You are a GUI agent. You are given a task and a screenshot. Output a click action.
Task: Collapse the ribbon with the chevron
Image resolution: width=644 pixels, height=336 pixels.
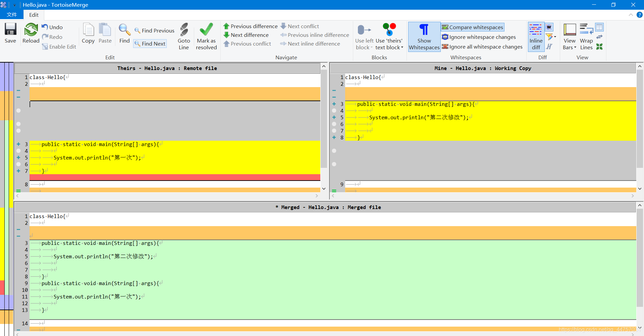[x=631, y=15]
